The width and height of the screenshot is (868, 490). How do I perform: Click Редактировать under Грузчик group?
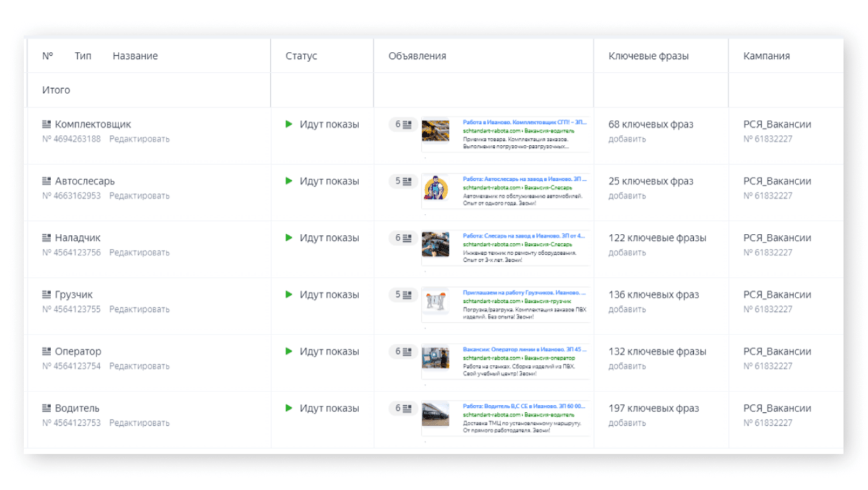pos(139,309)
